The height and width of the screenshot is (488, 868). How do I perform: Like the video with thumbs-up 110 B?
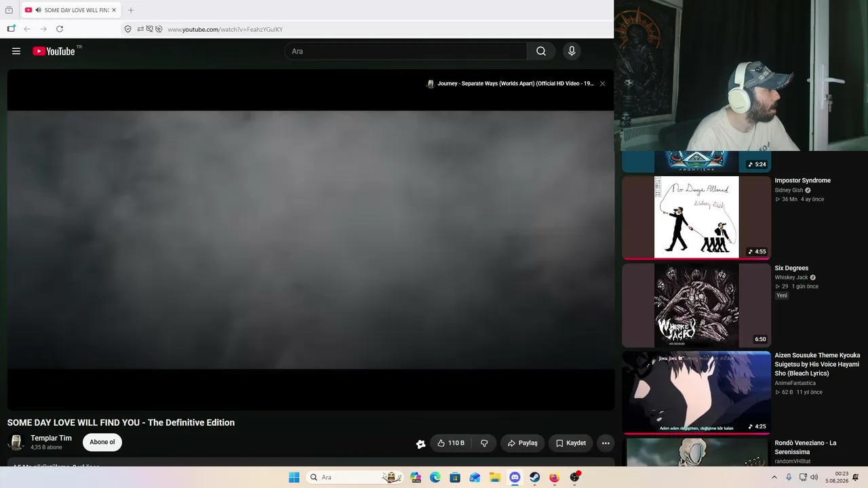451,443
